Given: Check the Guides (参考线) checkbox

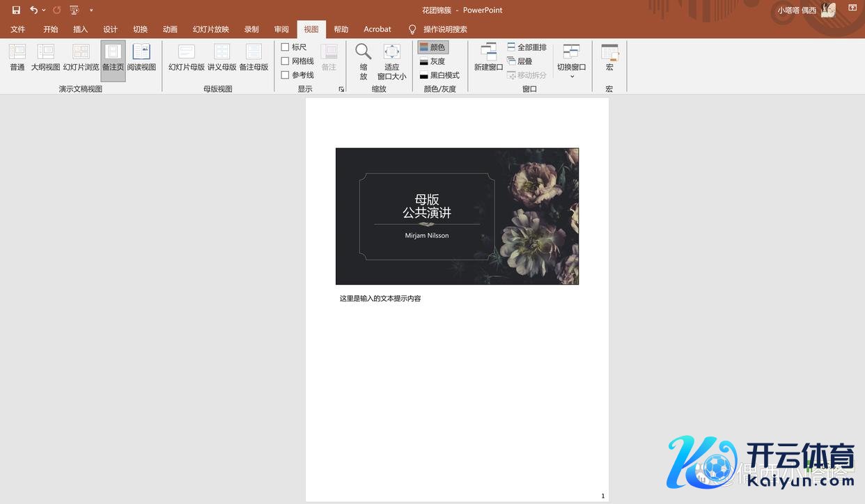Looking at the screenshot, I should point(286,75).
